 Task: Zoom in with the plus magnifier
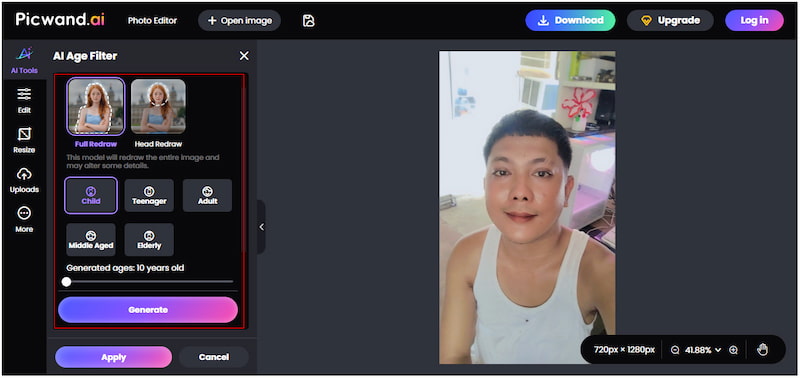(733, 350)
